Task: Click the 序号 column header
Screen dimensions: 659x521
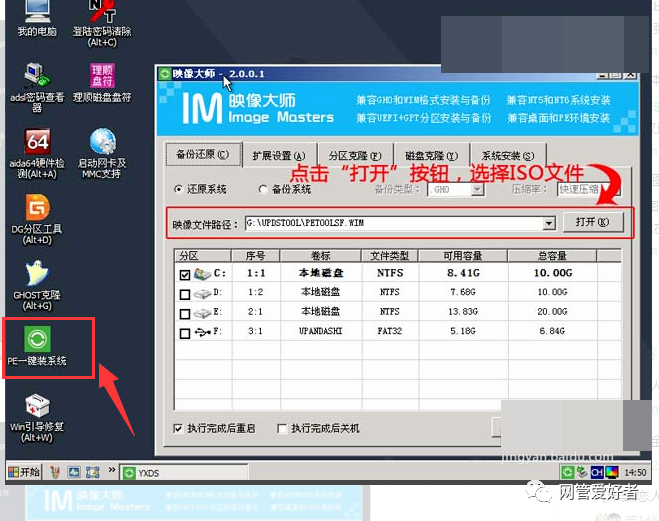Action: point(256,255)
